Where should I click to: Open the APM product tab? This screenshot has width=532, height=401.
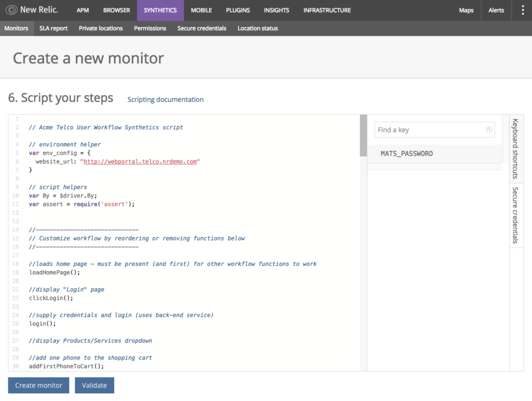point(83,10)
